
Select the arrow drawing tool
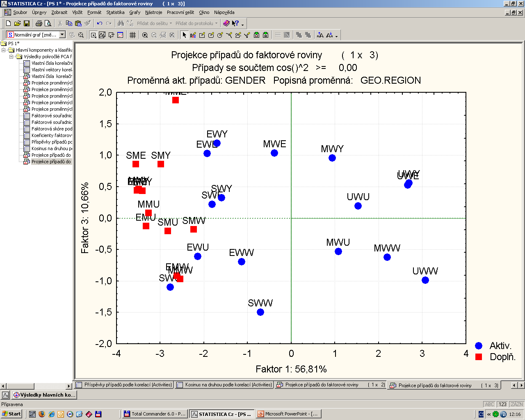click(247, 35)
